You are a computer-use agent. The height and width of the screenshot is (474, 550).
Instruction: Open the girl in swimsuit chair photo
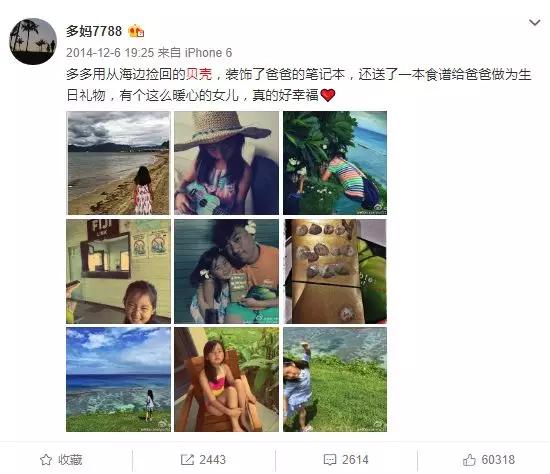click(x=227, y=380)
